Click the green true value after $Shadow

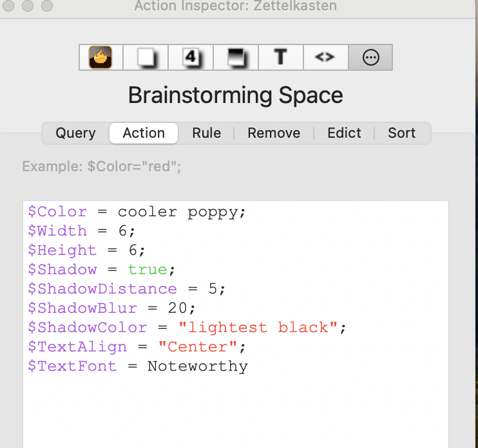point(148,270)
